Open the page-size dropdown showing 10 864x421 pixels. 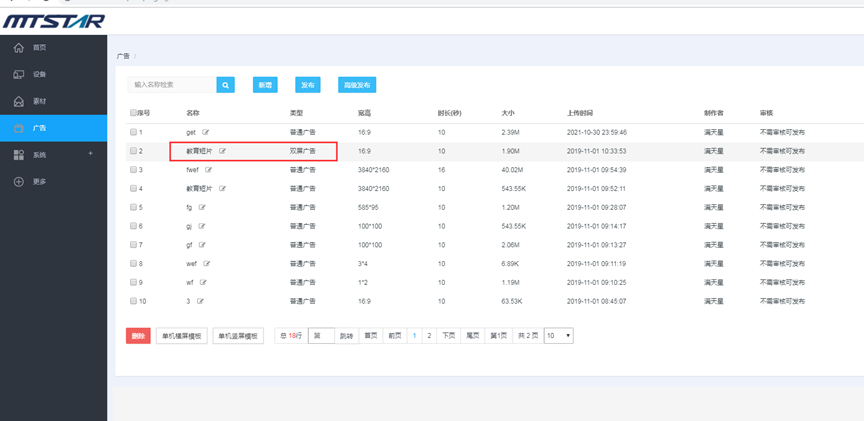pyautogui.click(x=557, y=336)
